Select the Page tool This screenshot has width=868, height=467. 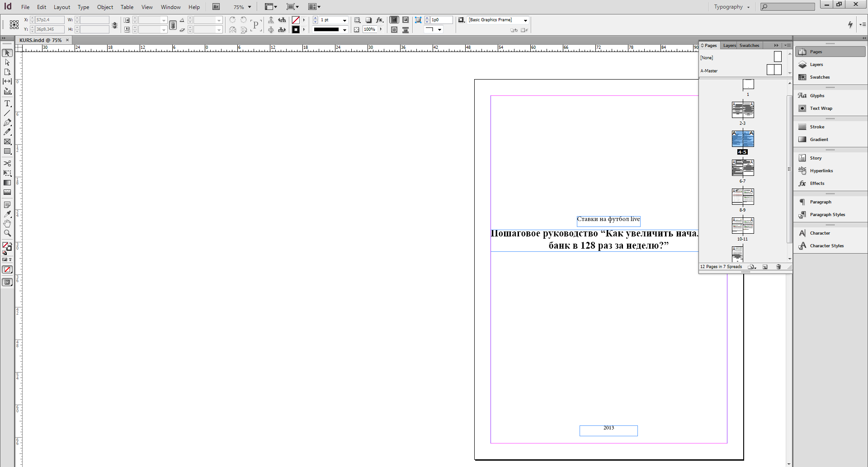point(7,72)
